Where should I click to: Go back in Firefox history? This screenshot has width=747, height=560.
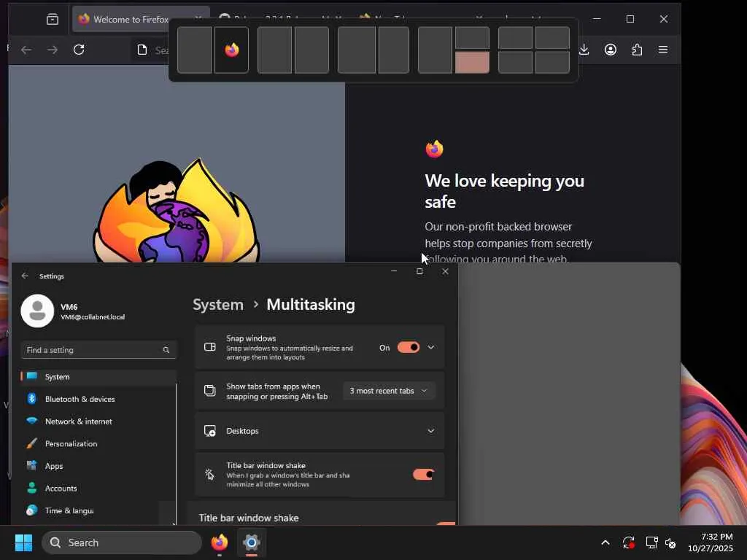coord(26,50)
